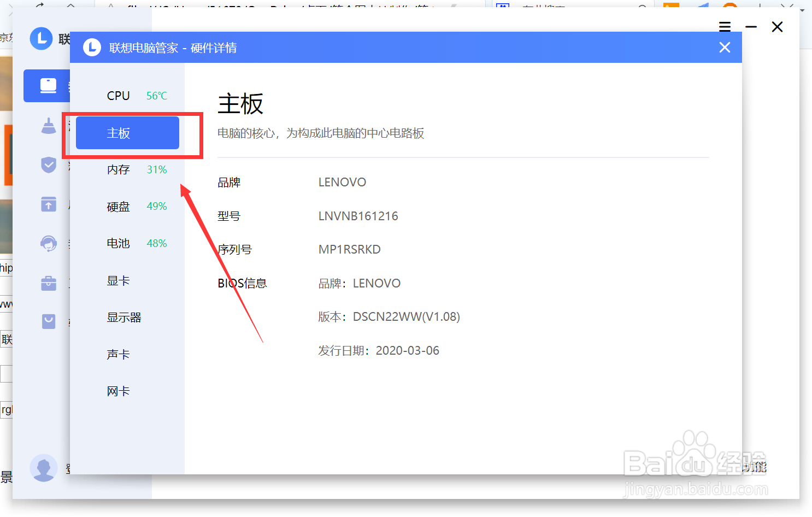Image resolution: width=812 pixels, height=517 pixels.
Task: Open the headset customer service icon
Action: (x=49, y=243)
